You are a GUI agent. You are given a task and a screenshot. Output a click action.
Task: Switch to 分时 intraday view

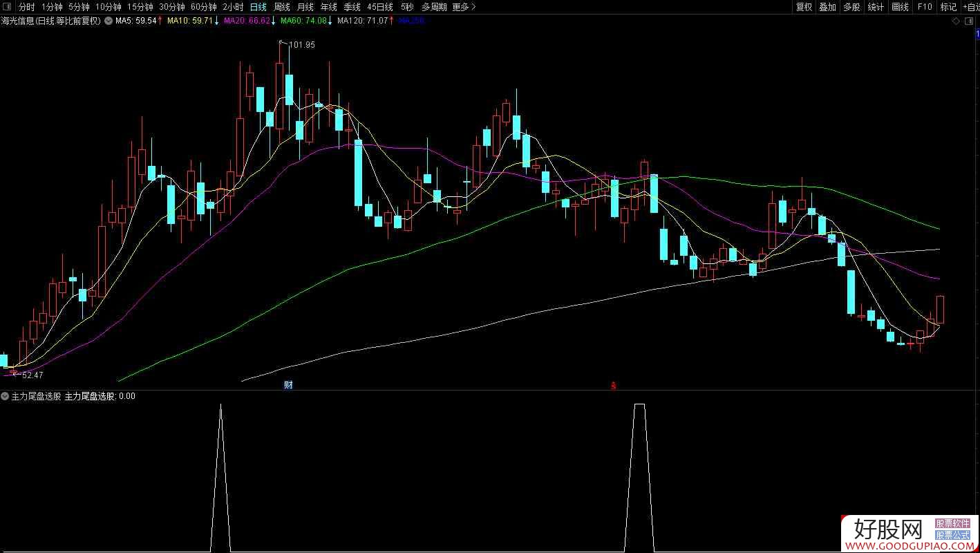[x=26, y=7]
